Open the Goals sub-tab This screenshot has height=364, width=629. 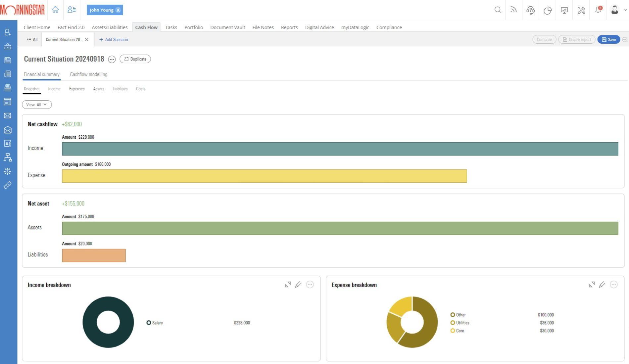[x=141, y=89]
